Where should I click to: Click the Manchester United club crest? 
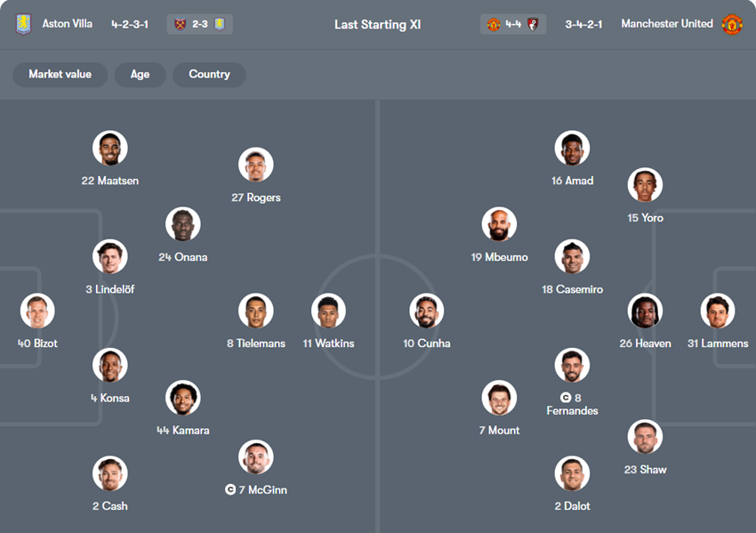click(732, 24)
